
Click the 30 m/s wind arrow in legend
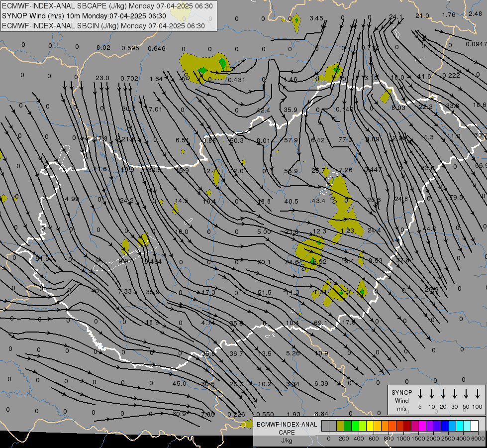point(454,394)
